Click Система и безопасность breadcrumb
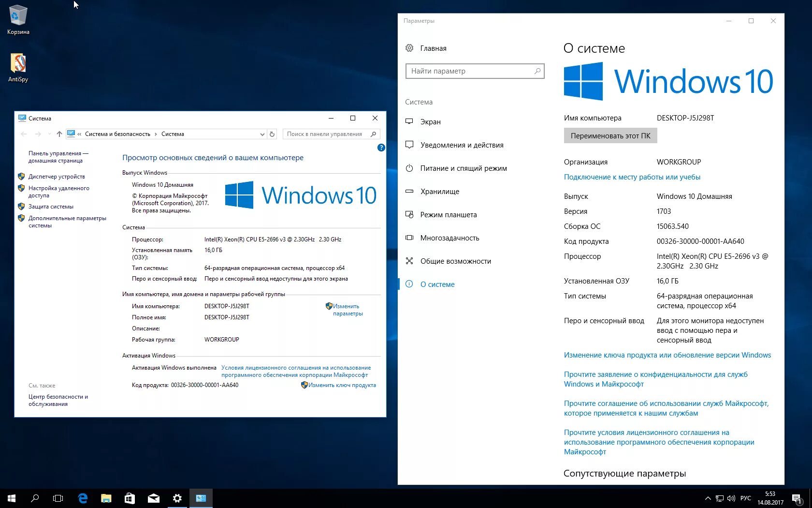Image resolution: width=812 pixels, height=508 pixels. click(x=117, y=134)
